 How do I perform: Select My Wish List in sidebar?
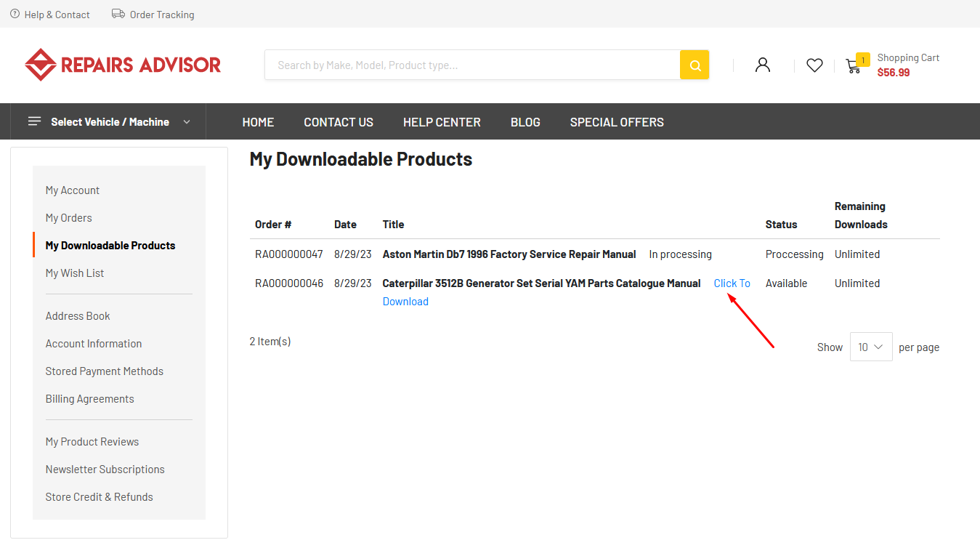[75, 273]
